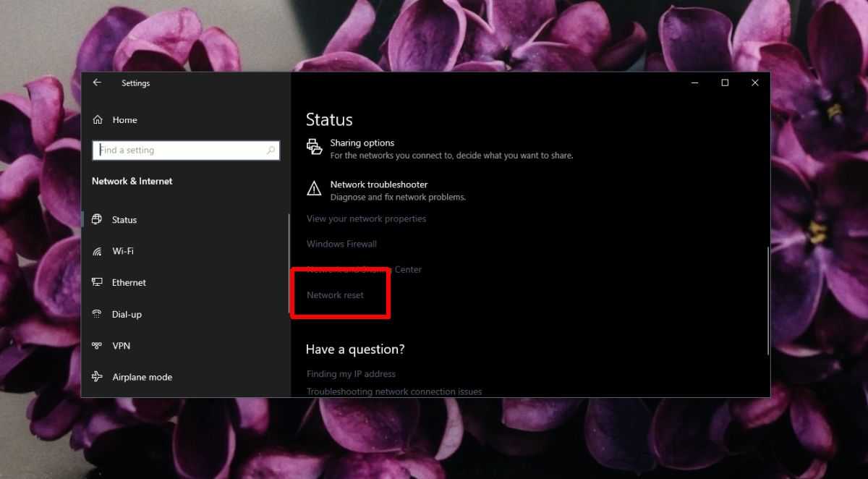Select Status in the sidebar
The height and width of the screenshot is (479, 868).
click(124, 220)
